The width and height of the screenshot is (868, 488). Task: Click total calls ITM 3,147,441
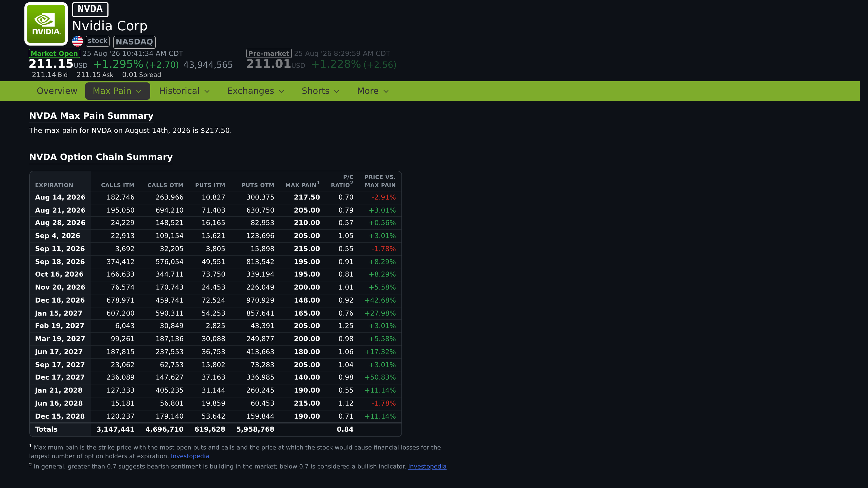click(x=115, y=429)
